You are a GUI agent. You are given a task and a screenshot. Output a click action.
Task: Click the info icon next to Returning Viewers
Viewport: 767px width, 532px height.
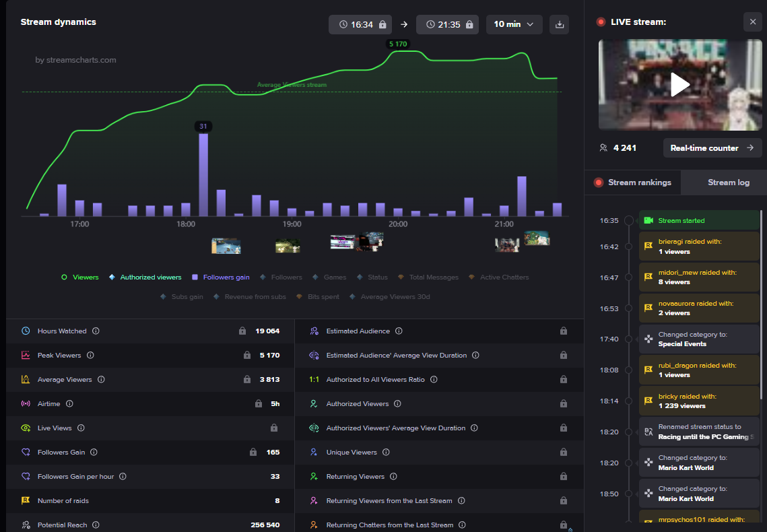(x=393, y=476)
